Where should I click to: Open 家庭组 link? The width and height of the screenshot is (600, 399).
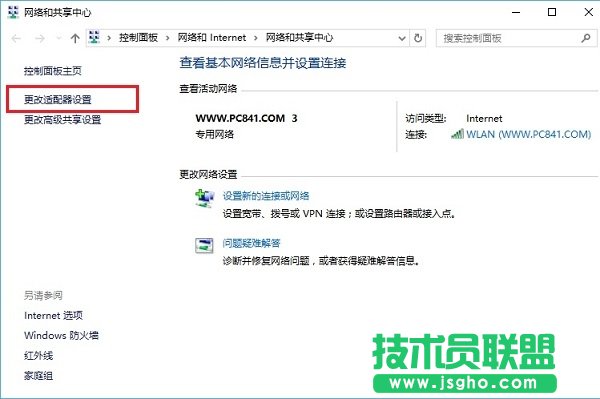click(38, 376)
